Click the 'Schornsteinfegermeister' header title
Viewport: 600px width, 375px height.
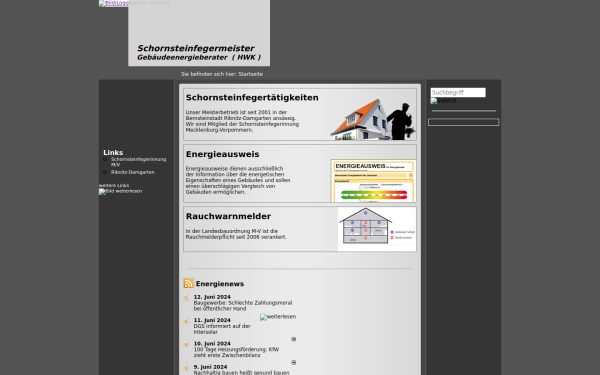coord(196,48)
